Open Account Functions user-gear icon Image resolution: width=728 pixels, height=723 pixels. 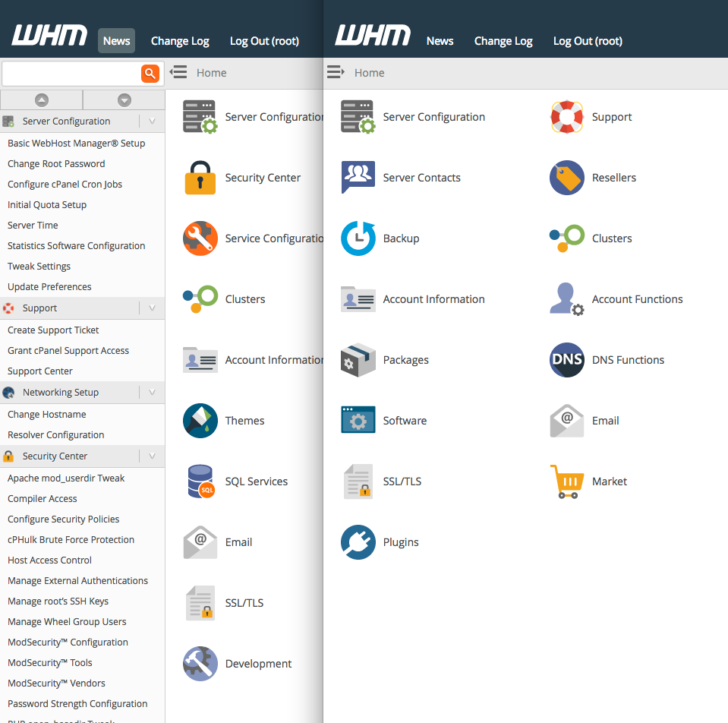pos(567,299)
